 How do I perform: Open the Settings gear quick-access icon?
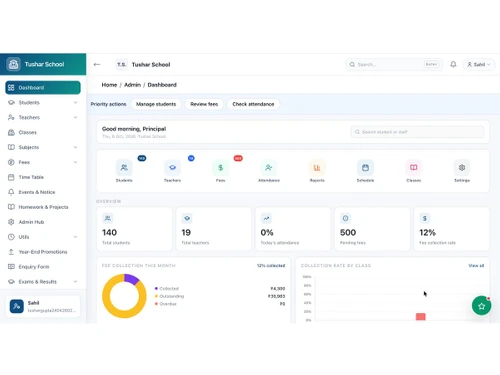[462, 168]
